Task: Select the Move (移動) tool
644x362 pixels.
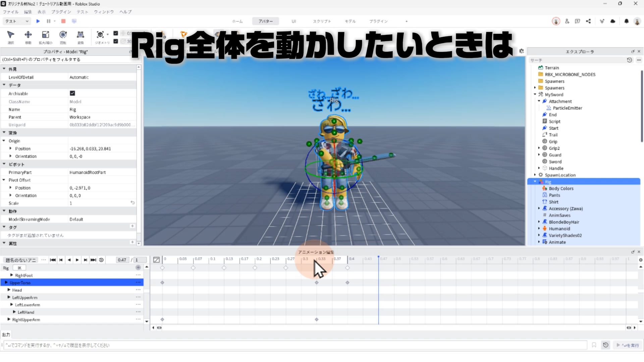Action: (x=28, y=35)
